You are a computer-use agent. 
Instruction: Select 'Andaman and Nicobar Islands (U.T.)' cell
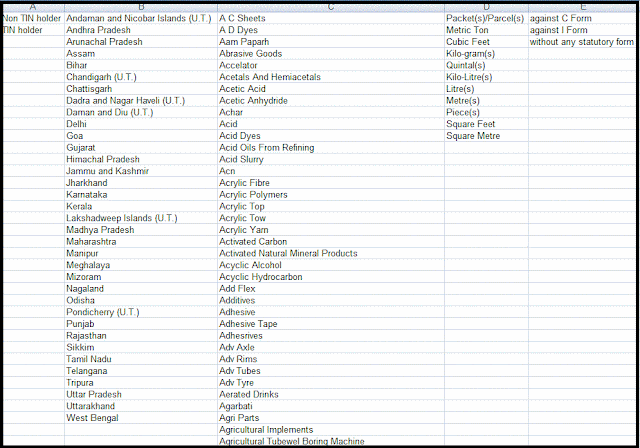tap(141, 18)
